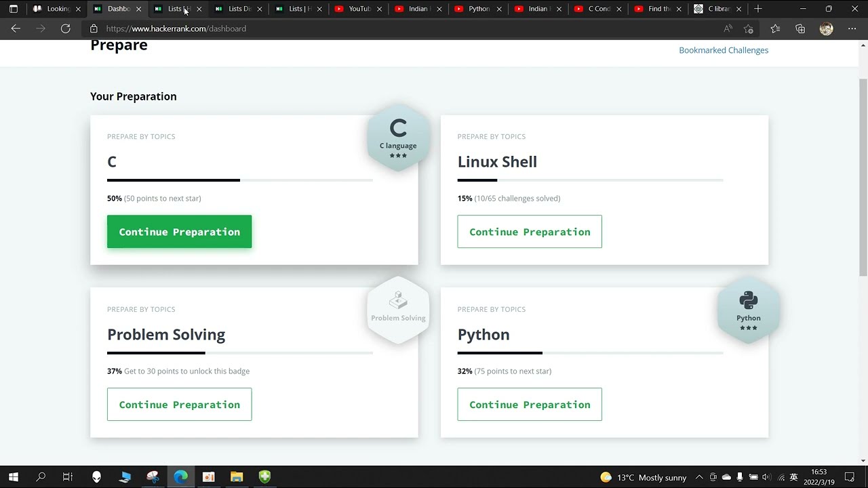This screenshot has width=868, height=488.
Task: Click the Problem Solving badge hexagon
Action: tap(398, 310)
